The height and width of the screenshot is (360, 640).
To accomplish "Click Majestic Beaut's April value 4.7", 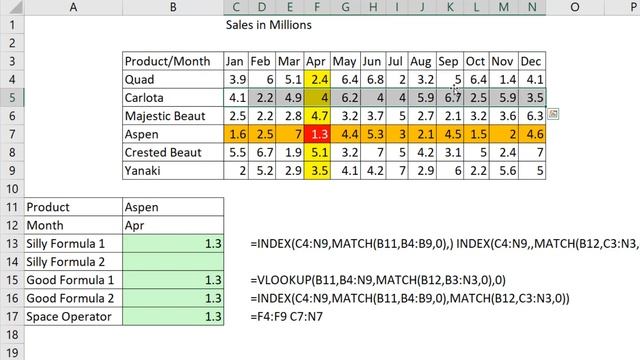I will pos(317,116).
